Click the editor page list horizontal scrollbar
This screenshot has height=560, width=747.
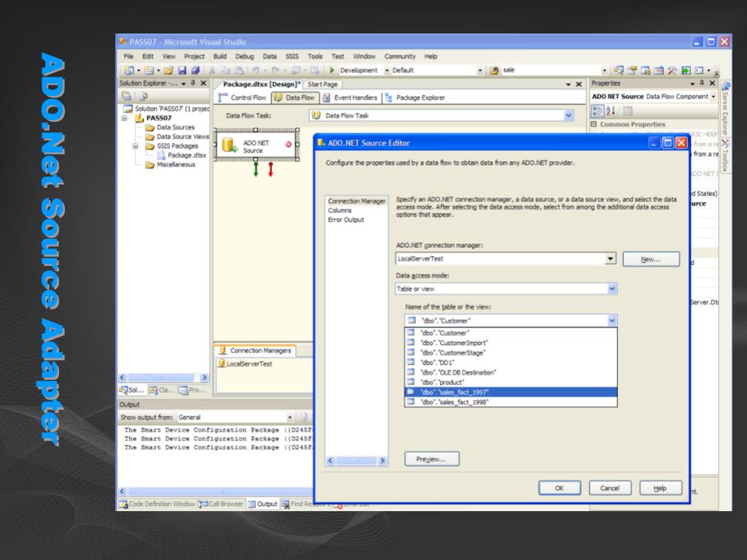pyautogui.click(x=356, y=461)
